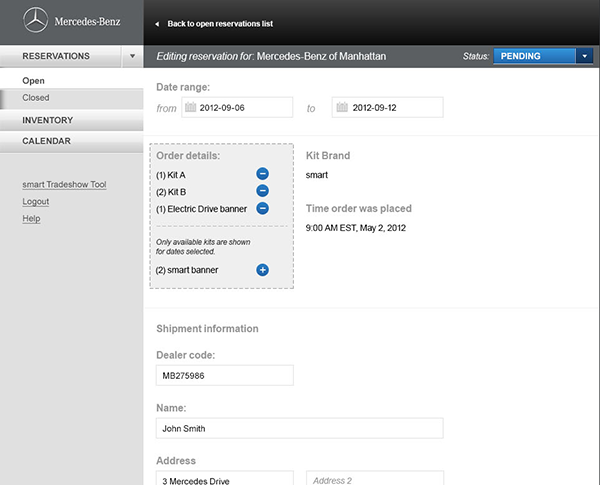Screen dimensions: 600x485
Task: Open the 'from' date calendar icon
Action: 191,107
